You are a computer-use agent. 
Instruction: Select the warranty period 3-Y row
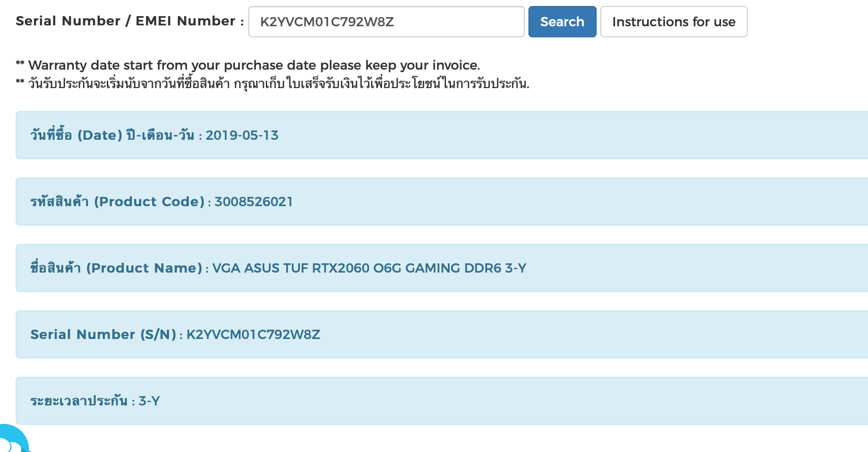[x=442, y=401]
